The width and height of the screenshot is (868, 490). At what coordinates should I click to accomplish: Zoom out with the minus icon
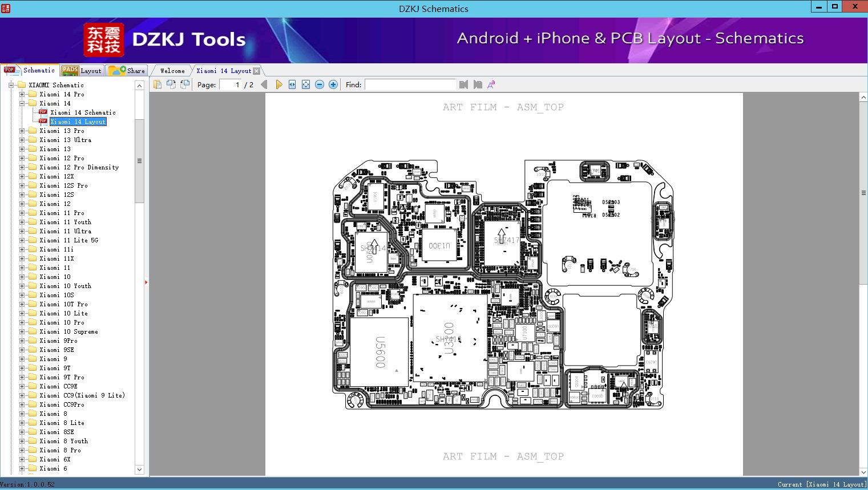(320, 84)
